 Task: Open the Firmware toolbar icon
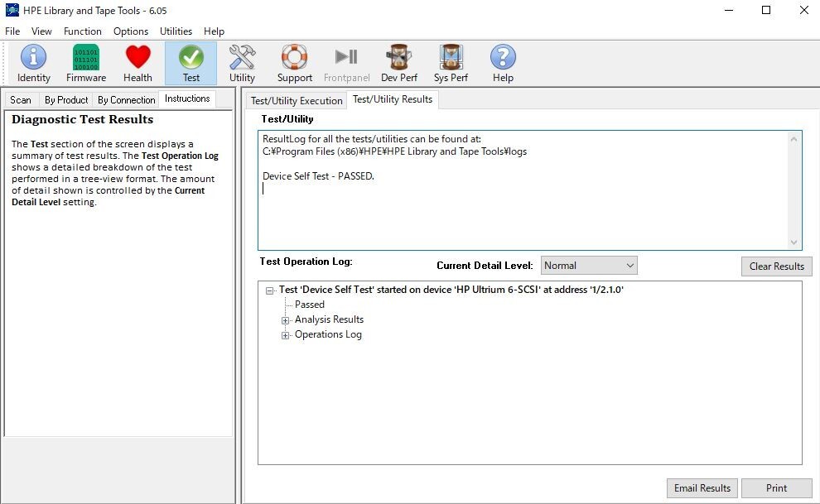click(86, 63)
